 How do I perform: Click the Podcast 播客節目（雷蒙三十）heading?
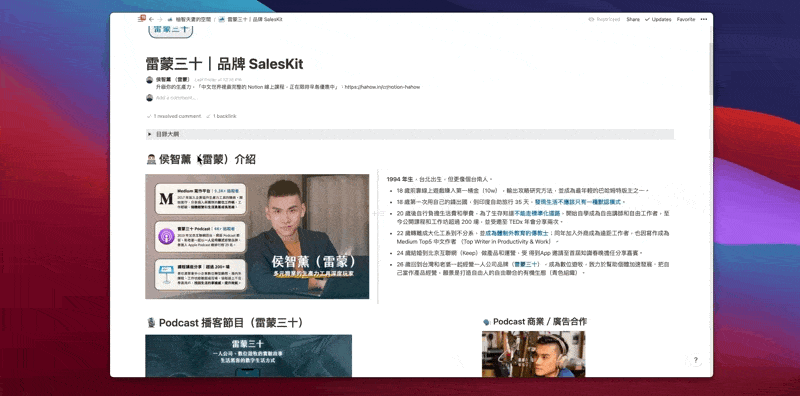(x=231, y=323)
